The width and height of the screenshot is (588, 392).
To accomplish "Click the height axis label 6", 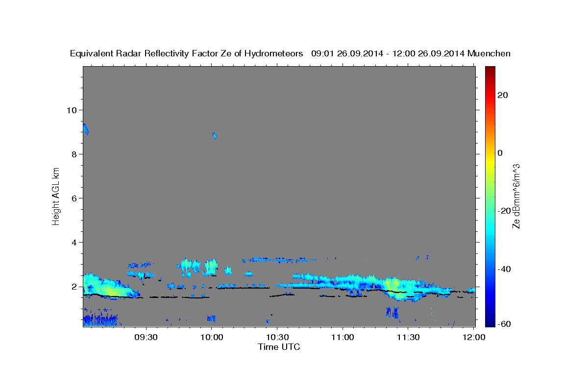I will pos(75,198).
